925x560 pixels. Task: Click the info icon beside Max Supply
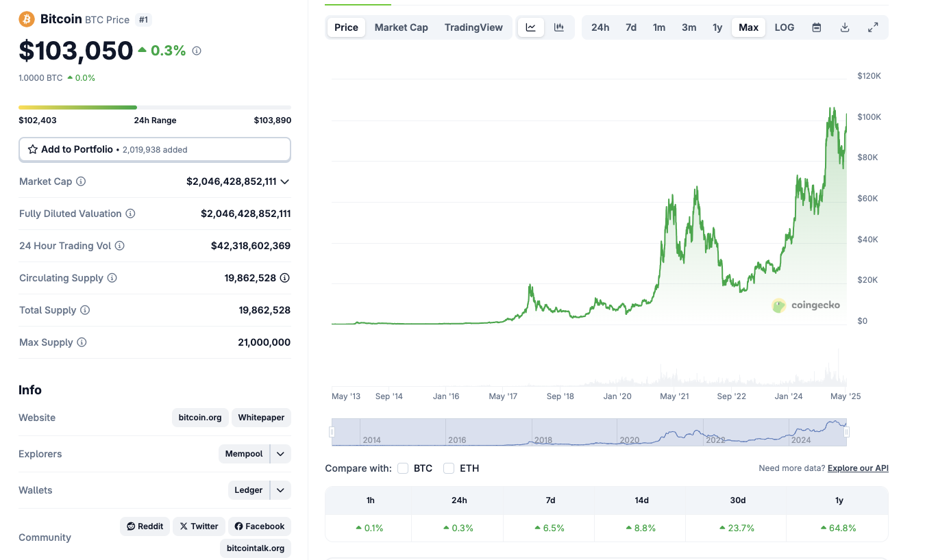(82, 342)
